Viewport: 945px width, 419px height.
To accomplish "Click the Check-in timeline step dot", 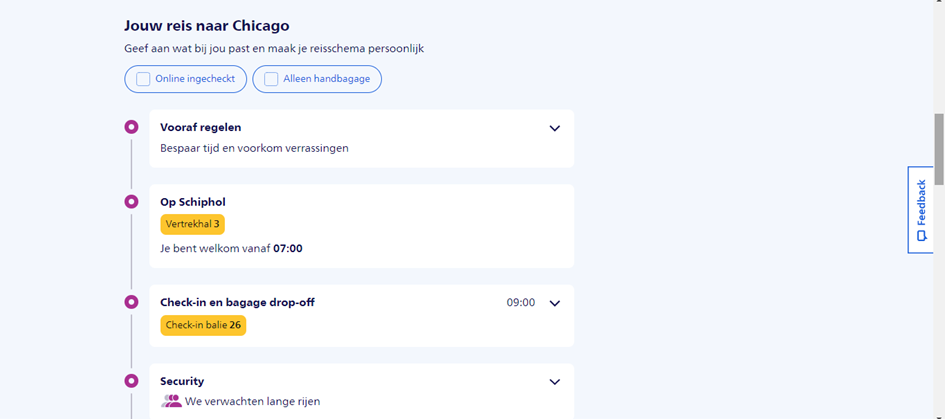I will tap(131, 302).
